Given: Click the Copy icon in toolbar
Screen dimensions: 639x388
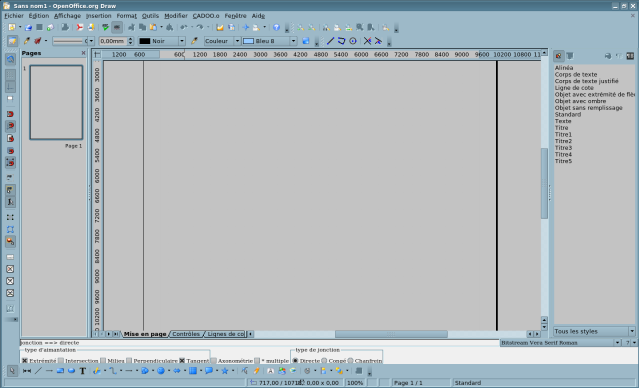Looking at the screenshot, I should click(x=142, y=27).
